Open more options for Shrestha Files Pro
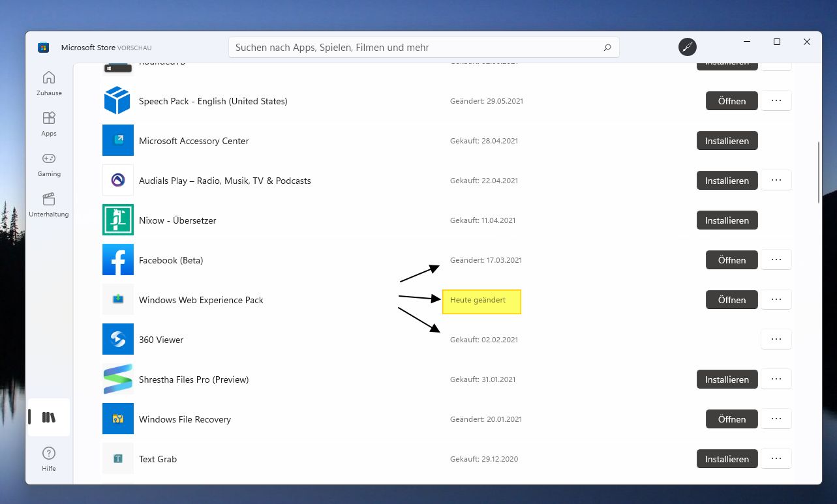The width and height of the screenshot is (837, 504). [776, 379]
